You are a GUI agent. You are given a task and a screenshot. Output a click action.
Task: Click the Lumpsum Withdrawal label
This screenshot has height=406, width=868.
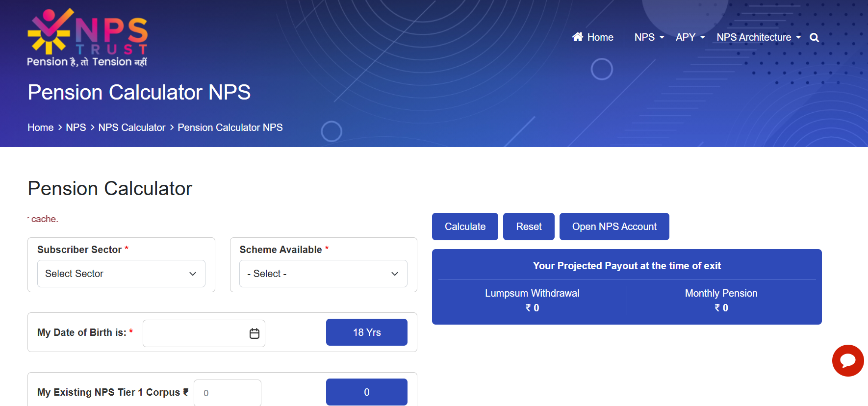(x=532, y=293)
